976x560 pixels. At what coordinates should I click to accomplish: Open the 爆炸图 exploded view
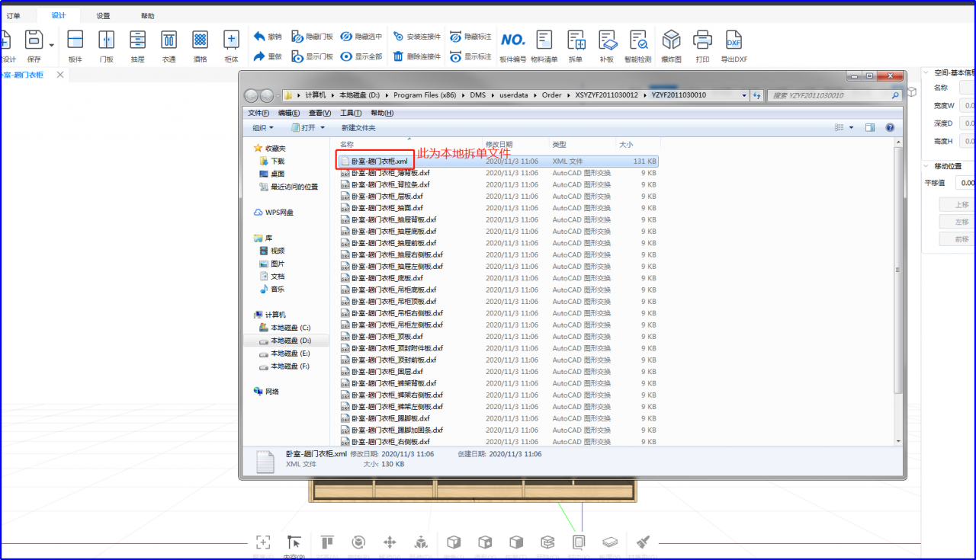671,45
